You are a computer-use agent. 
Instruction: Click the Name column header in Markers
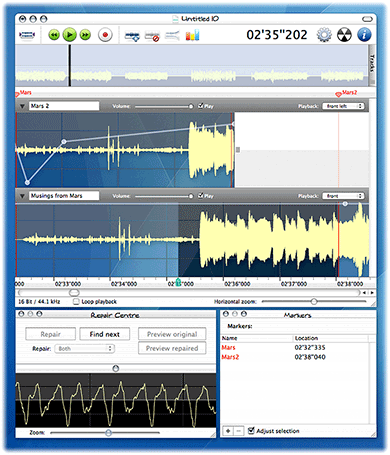click(257, 338)
